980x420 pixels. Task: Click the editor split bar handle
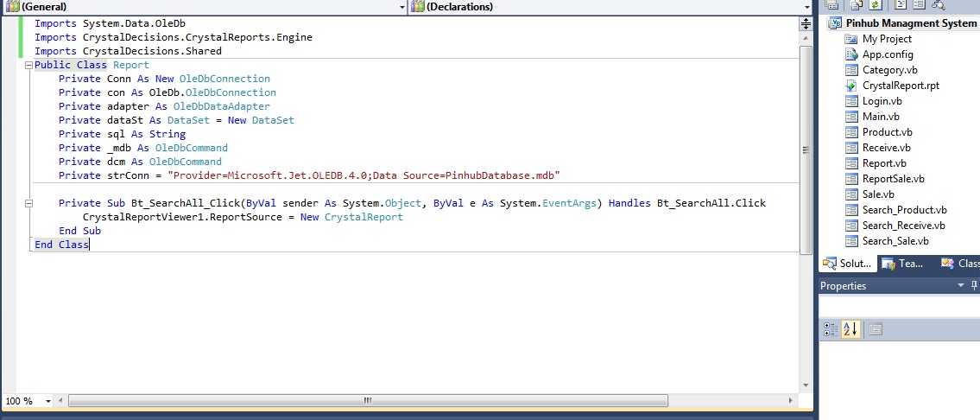click(806, 24)
